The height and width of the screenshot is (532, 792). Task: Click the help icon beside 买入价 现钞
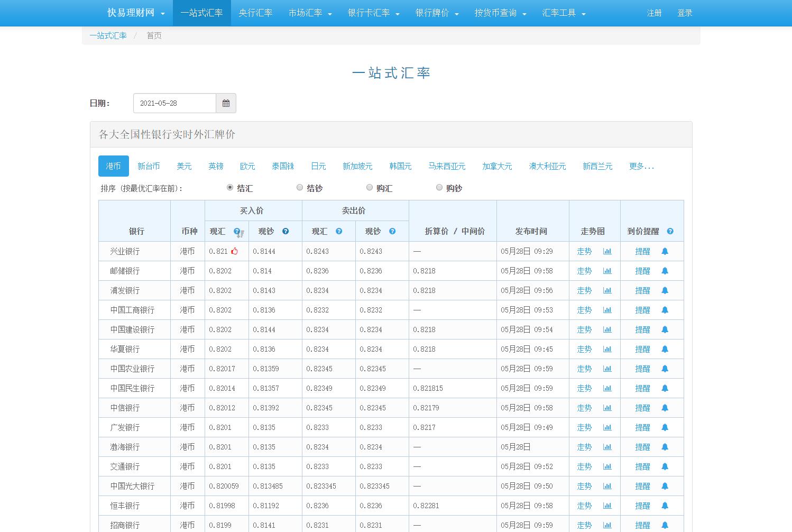tap(286, 231)
